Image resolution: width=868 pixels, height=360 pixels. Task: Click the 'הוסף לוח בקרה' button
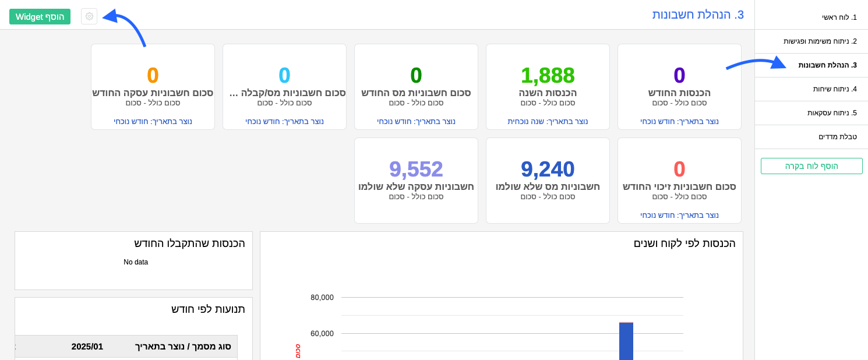coord(811,166)
